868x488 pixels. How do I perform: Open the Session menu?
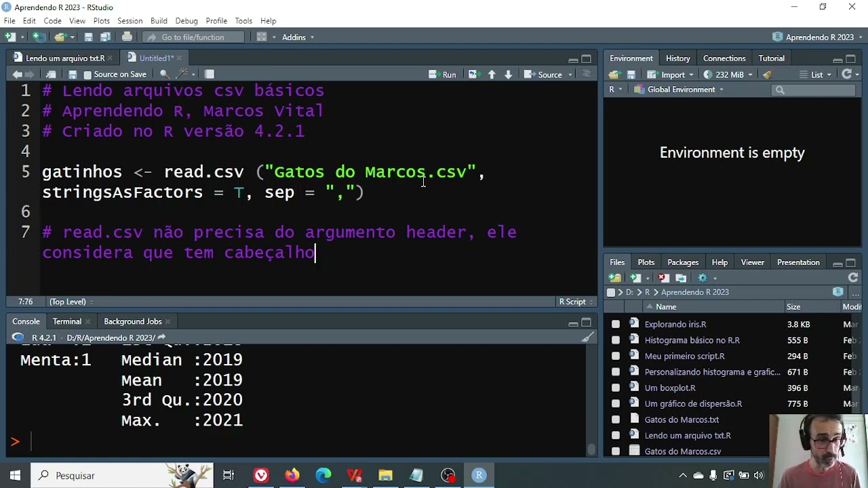coord(130,21)
